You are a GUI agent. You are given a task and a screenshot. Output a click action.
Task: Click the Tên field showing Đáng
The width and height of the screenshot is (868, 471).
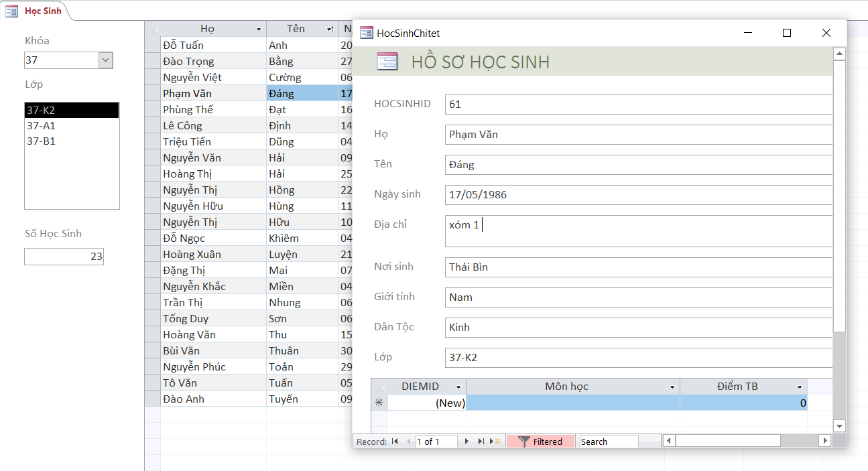point(639,165)
